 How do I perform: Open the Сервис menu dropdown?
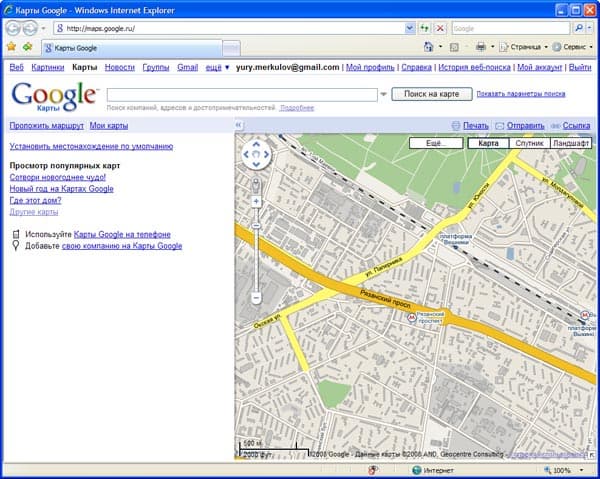591,47
